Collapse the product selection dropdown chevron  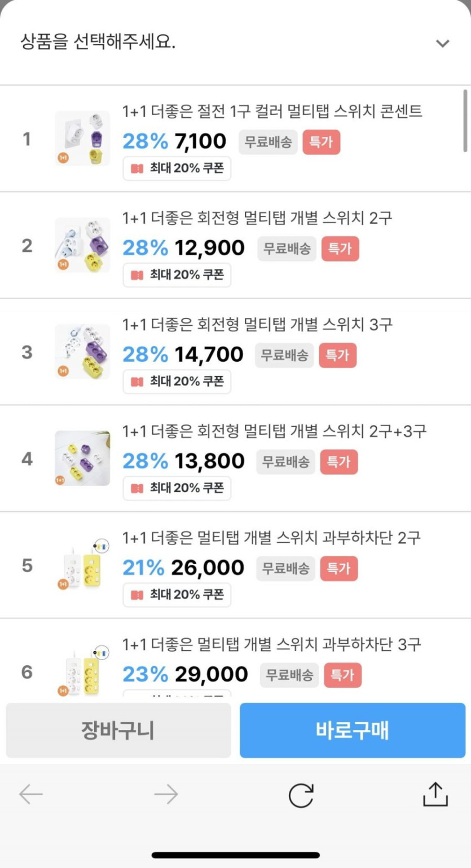click(x=443, y=43)
